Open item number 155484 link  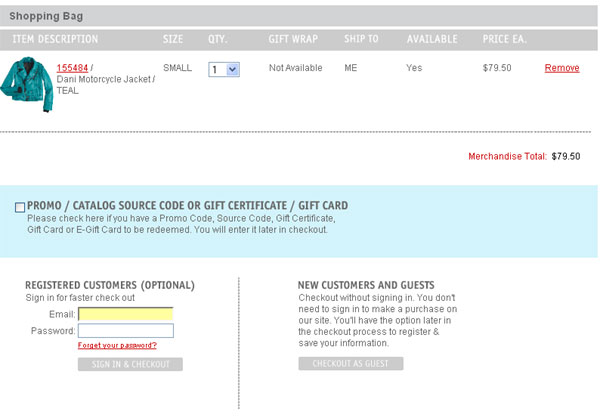[x=73, y=68]
